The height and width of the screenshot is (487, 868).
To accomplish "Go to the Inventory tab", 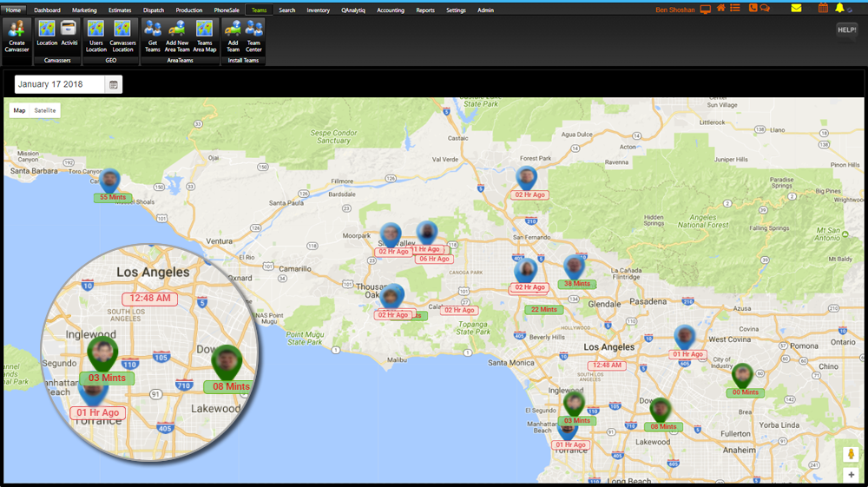I will click(318, 10).
